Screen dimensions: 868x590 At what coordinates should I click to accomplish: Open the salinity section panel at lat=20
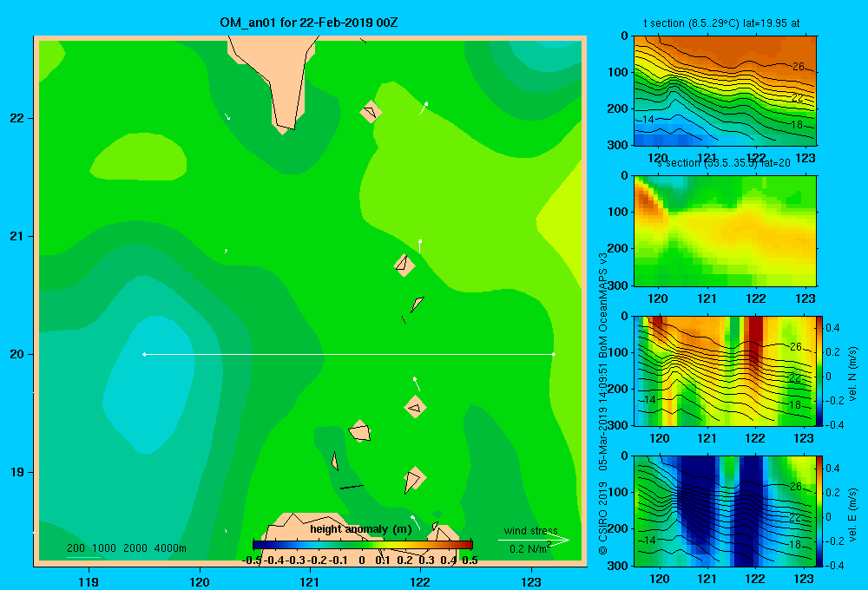click(x=725, y=231)
